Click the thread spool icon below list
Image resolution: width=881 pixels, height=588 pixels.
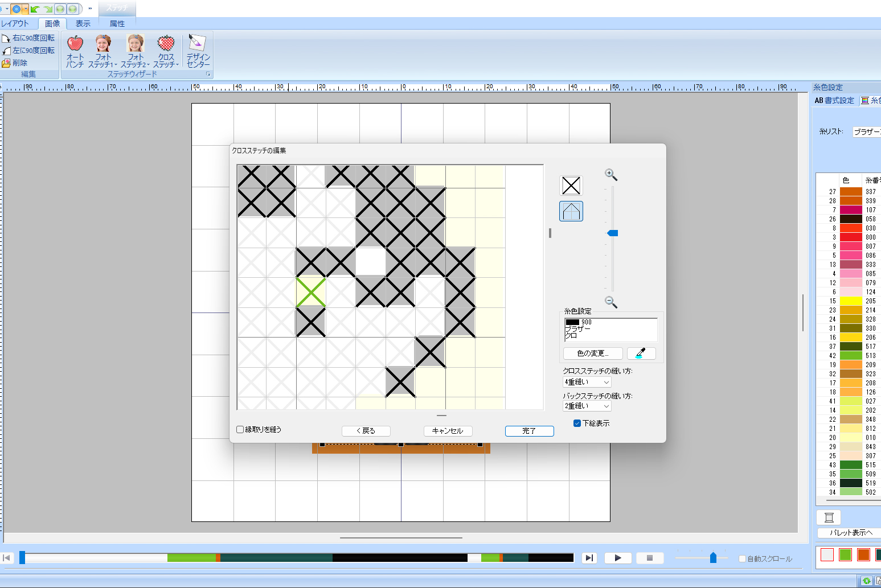(829, 517)
